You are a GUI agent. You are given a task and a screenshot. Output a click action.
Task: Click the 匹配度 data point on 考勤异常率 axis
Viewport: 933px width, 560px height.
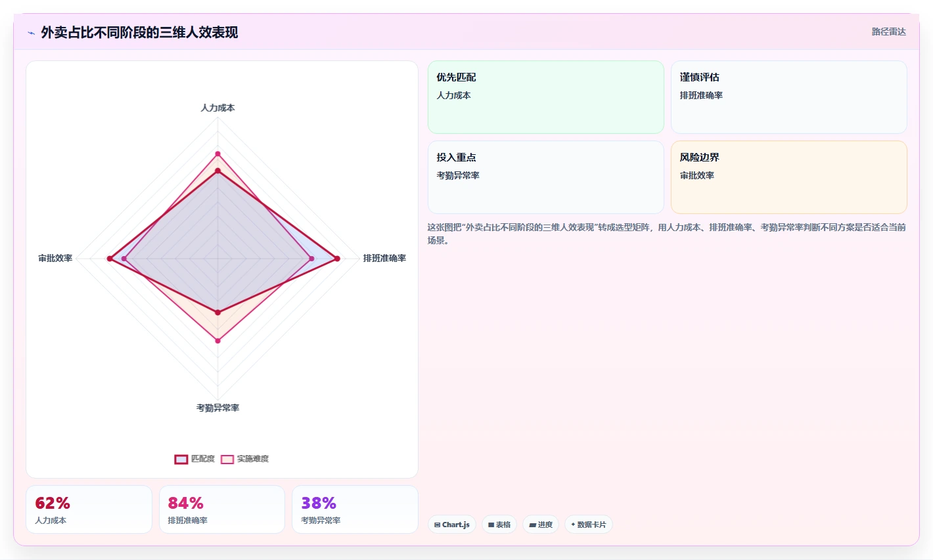(217, 312)
